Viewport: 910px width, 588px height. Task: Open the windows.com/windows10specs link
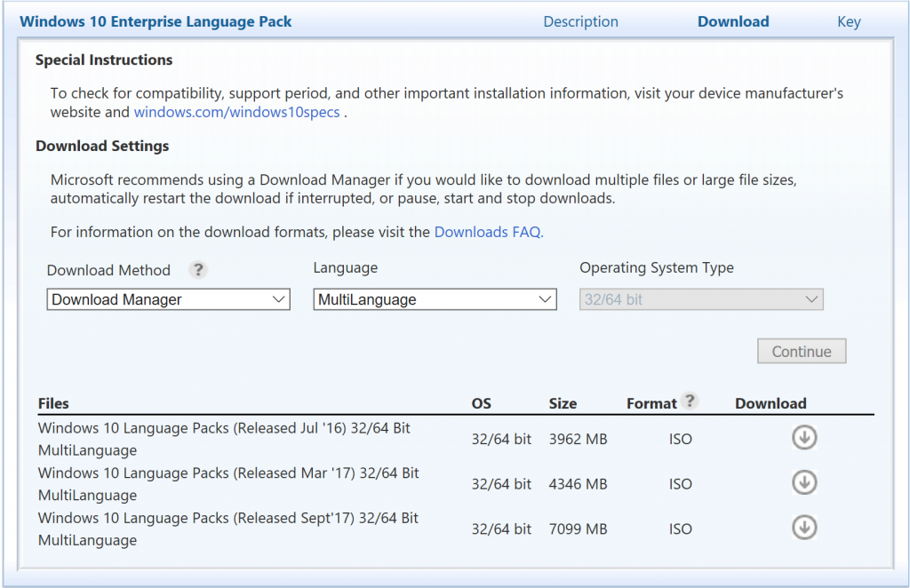[236, 113]
